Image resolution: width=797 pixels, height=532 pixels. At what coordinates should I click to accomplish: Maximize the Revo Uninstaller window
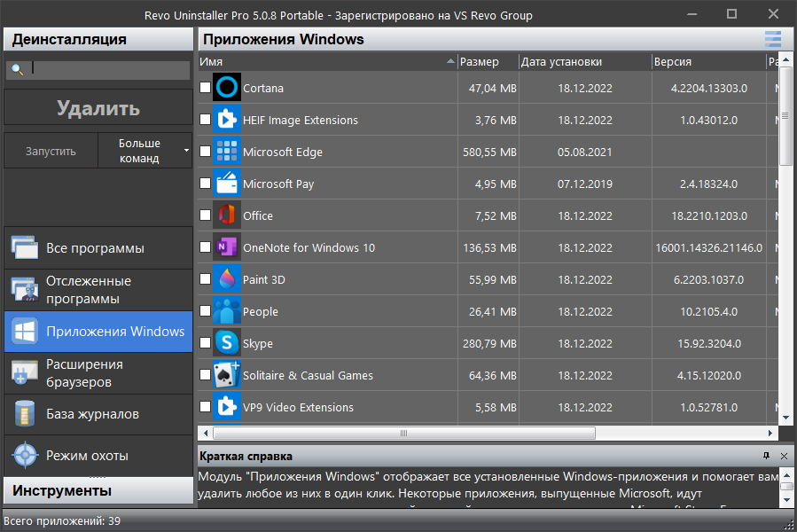pyautogui.click(x=732, y=13)
